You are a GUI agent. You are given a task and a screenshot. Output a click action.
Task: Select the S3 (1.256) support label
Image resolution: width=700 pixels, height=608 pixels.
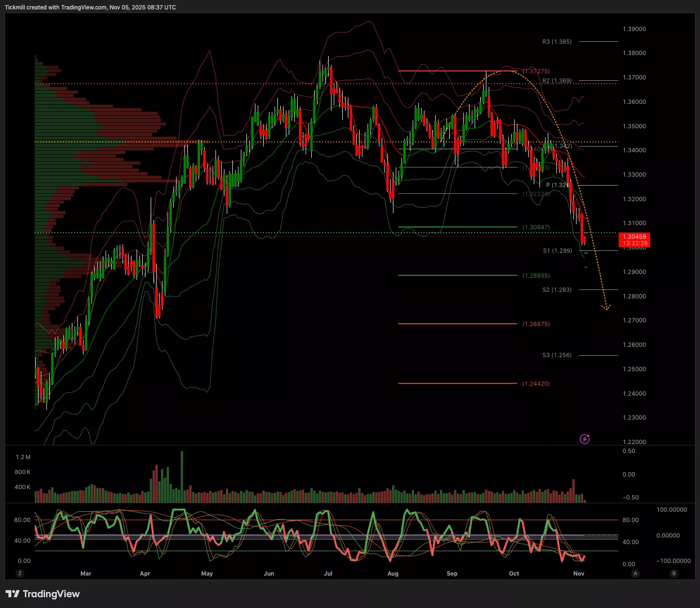[x=557, y=355]
